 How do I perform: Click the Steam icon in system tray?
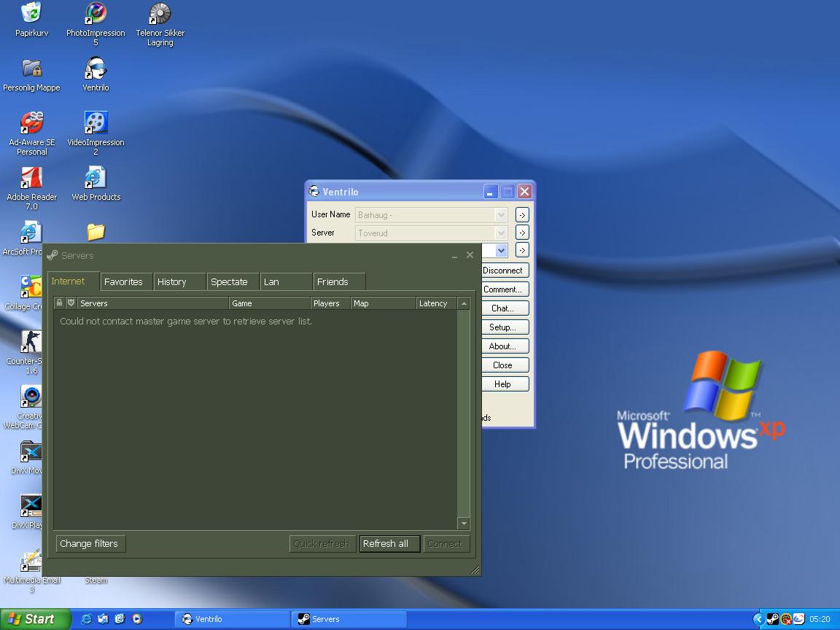773,619
